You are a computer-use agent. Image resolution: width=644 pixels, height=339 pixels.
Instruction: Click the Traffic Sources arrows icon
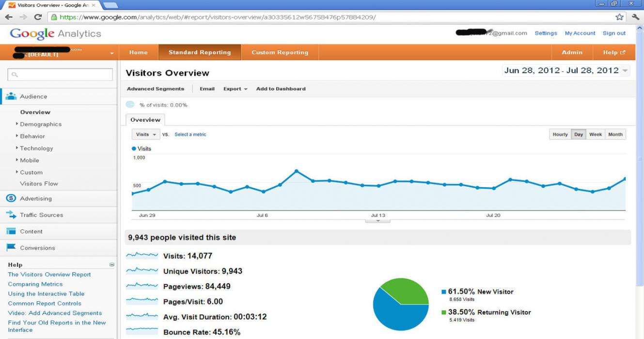coord(11,214)
